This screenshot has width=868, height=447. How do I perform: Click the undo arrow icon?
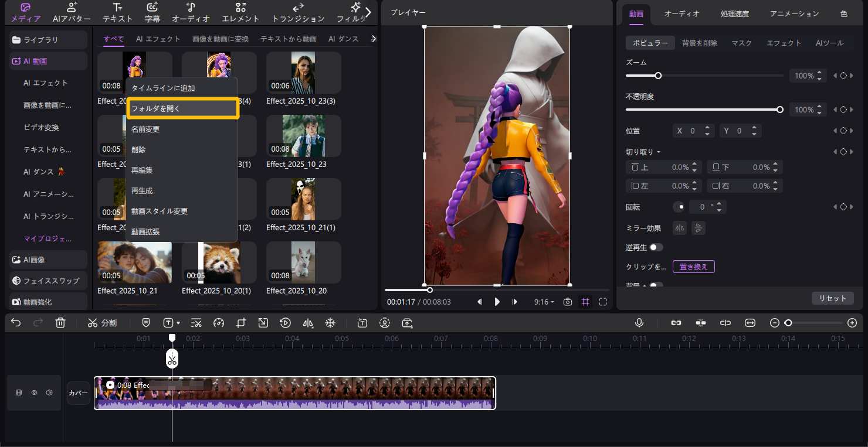tap(16, 323)
